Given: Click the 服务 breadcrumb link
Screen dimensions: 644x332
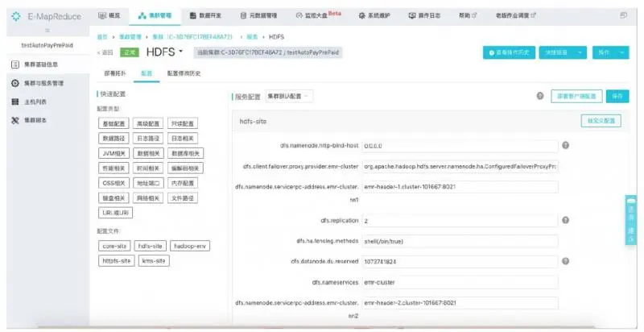Looking at the screenshot, I should pos(252,37).
